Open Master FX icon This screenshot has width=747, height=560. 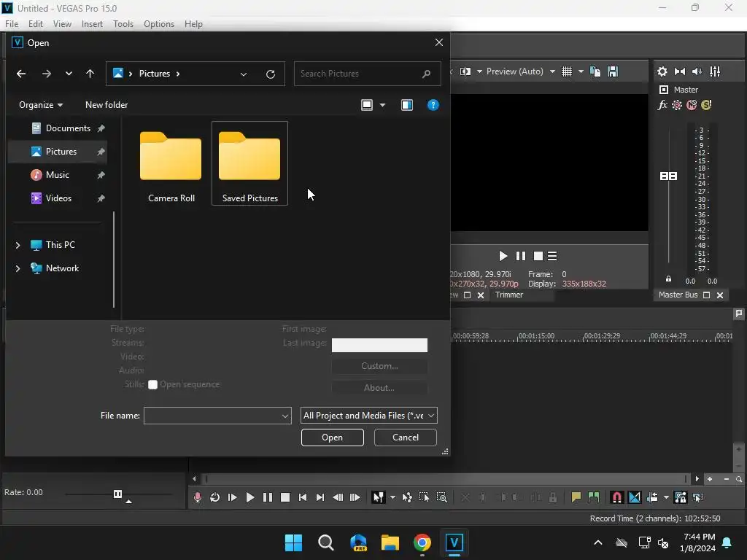point(662,105)
